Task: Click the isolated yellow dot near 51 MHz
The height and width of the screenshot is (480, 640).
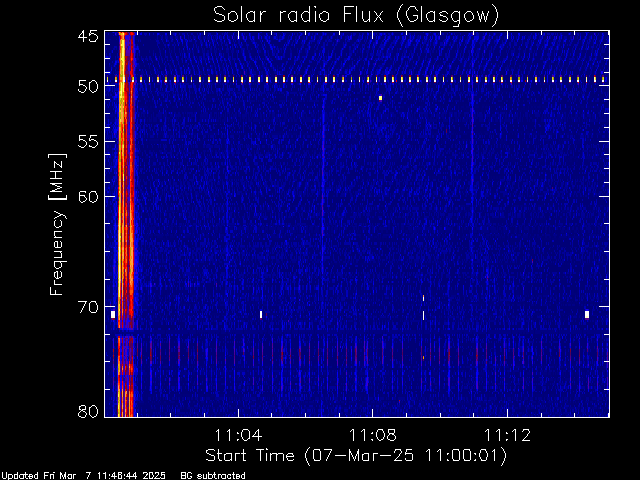Action: pos(380,98)
